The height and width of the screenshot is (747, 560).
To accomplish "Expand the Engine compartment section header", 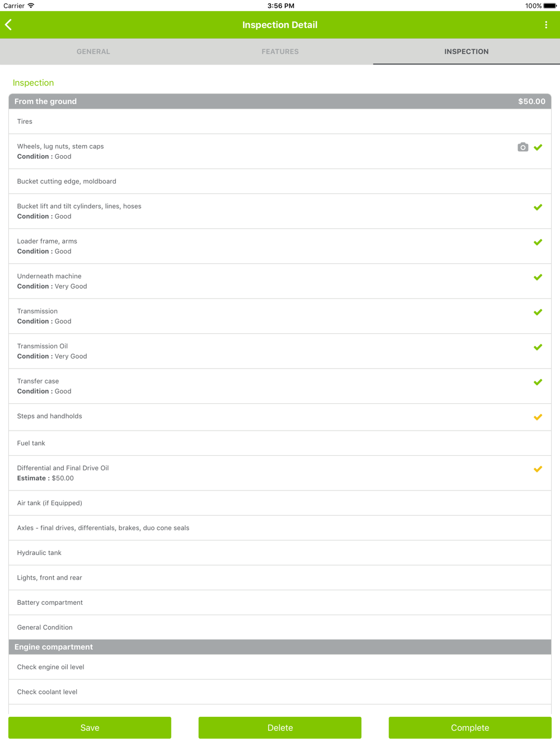I will 280,647.
